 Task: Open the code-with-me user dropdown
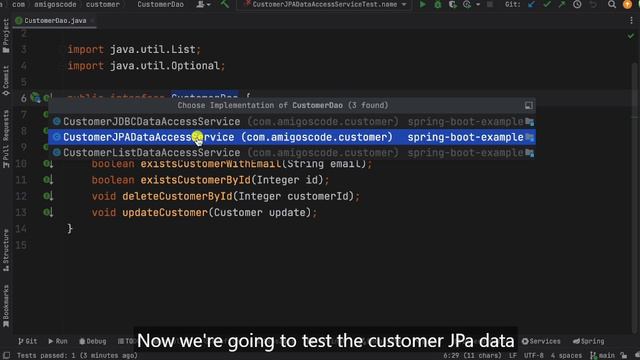click(x=203, y=4)
